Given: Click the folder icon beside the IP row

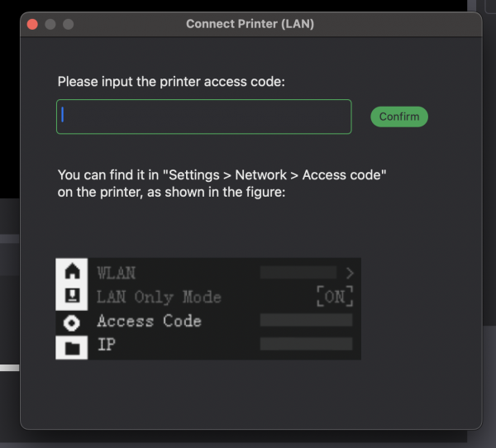Looking at the screenshot, I should (x=73, y=346).
